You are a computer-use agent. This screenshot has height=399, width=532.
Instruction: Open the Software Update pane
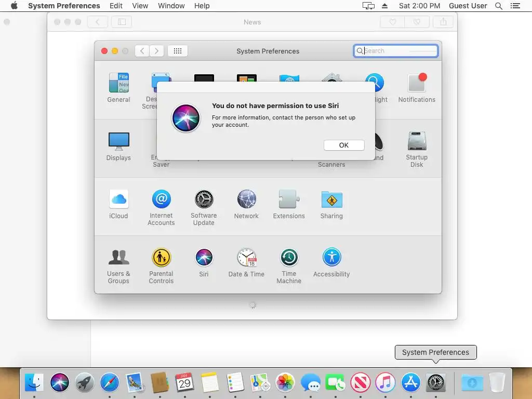coord(204,208)
